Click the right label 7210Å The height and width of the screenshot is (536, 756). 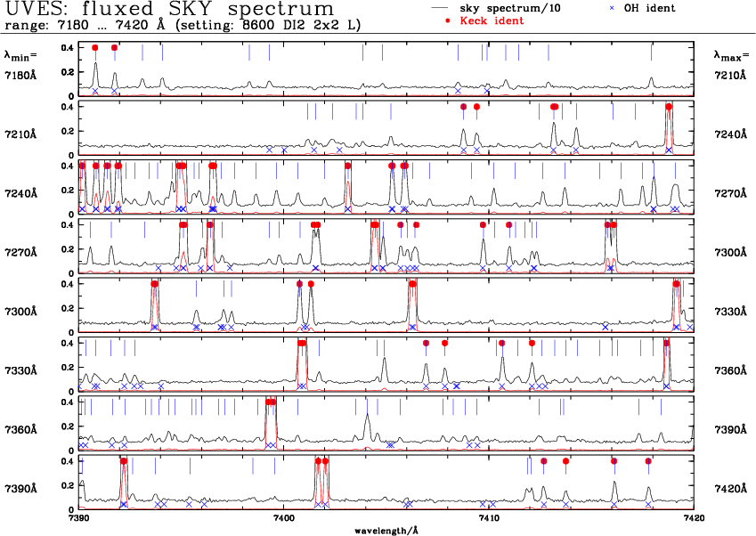coord(730,75)
